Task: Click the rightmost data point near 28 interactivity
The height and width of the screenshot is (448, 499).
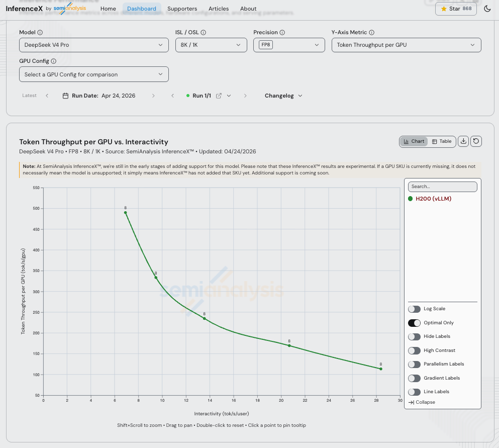Action: 381,369
